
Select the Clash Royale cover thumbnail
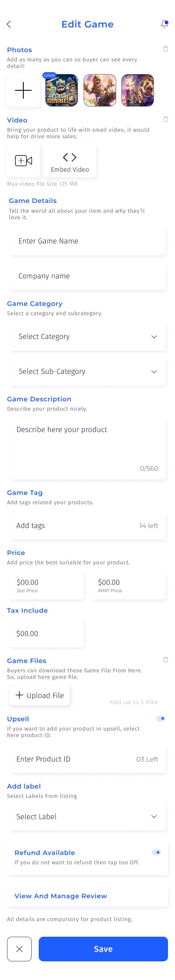62,90
